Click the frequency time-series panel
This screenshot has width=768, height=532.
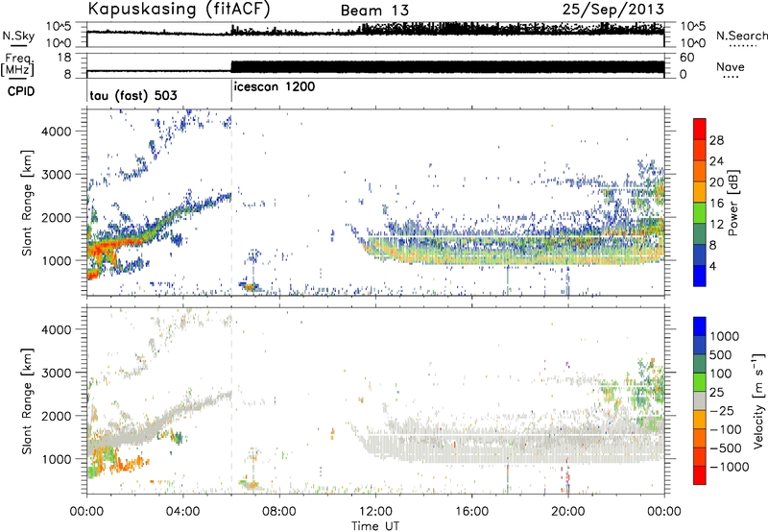pyautogui.click(x=375, y=65)
